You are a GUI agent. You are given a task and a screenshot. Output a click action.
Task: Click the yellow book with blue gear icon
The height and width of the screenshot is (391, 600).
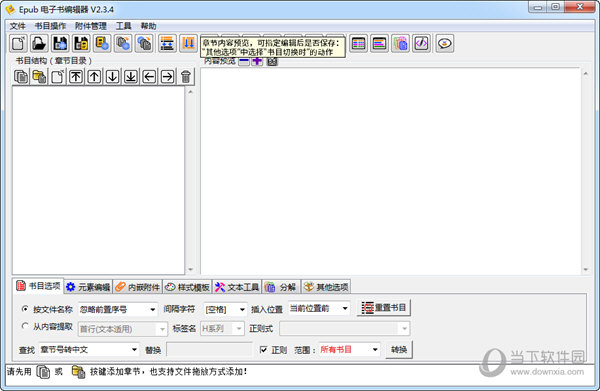(x=102, y=43)
